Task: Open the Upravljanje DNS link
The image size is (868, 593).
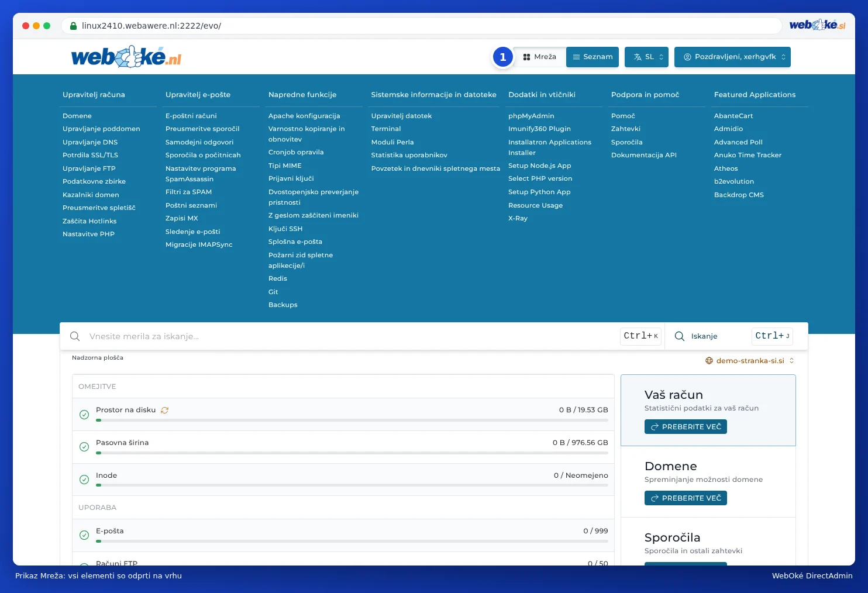Action: click(90, 142)
